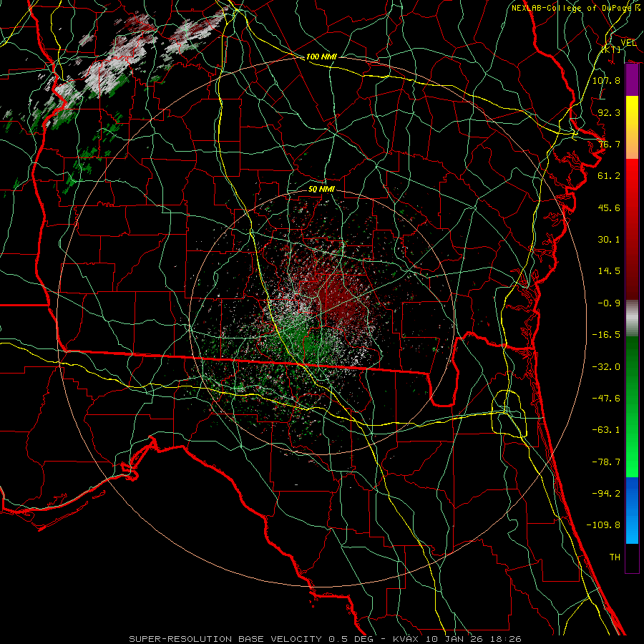Click the 45.6 velocity scale value
The image size is (644, 644).
tap(609, 208)
